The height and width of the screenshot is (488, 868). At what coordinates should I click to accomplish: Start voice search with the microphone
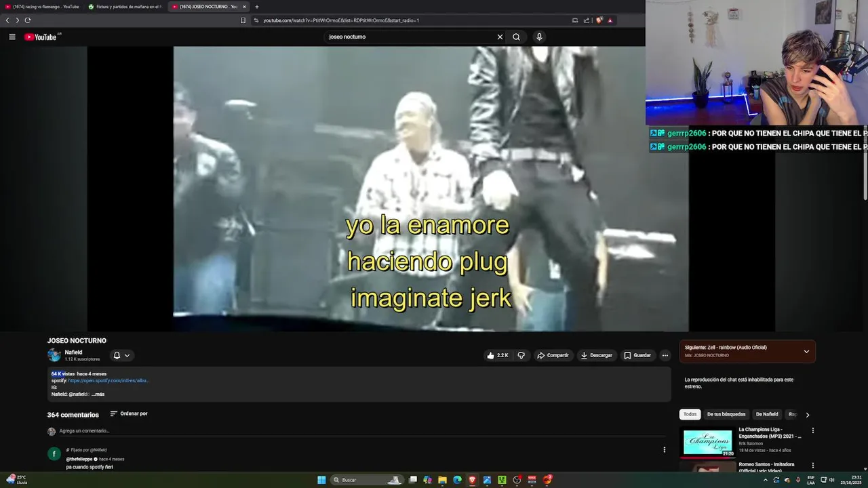(539, 37)
